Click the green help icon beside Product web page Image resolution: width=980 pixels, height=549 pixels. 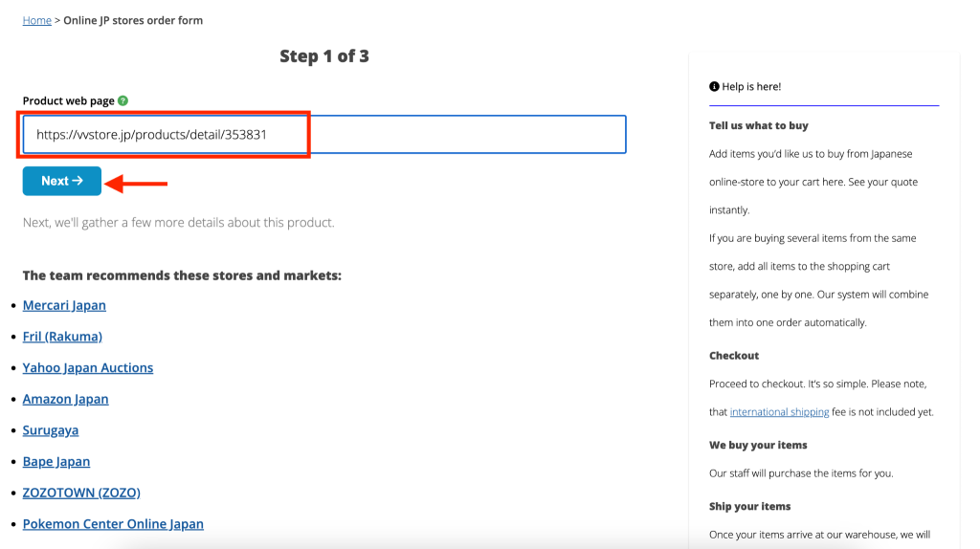click(123, 100)
